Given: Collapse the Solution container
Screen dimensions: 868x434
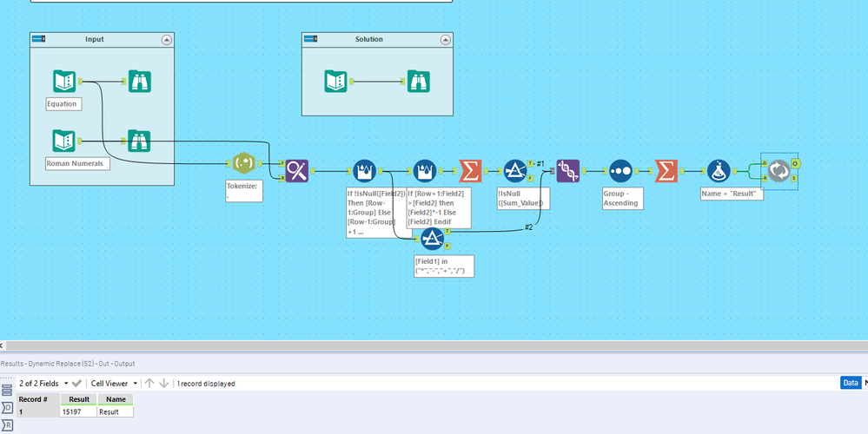Looking at the screenshot, I should 445,40.
